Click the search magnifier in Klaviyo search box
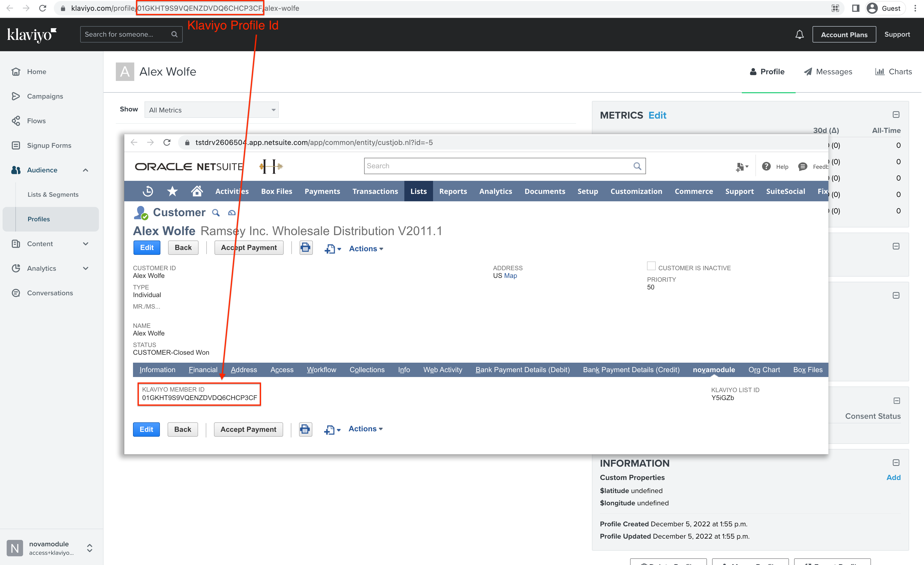This screenshot has height=565, width=924. 174,34
